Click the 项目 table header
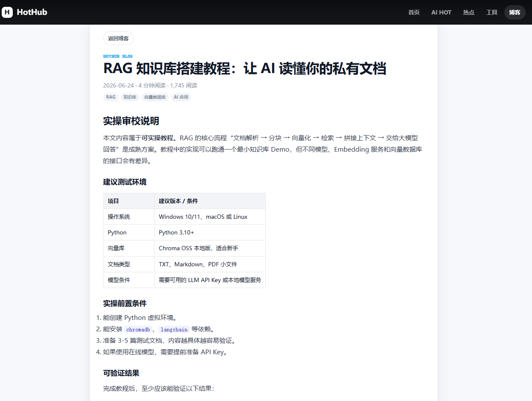Screen dimensions: 532x401 (129, 201)
